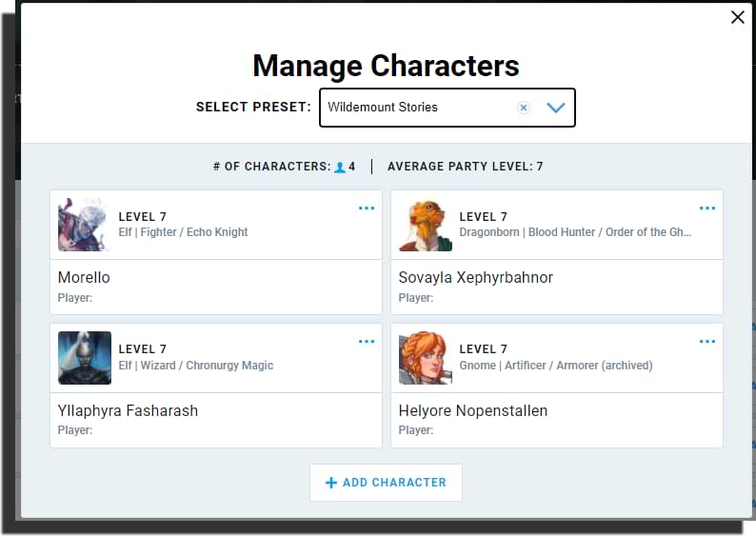Click the Sovayla Xephyrbahnor character name

click(x=475, y=278)
